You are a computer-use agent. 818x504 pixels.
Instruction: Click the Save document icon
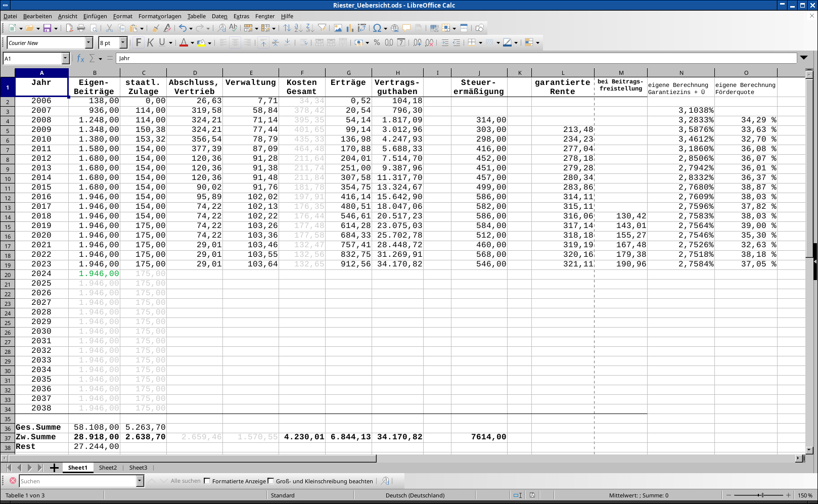click(47, 28)
